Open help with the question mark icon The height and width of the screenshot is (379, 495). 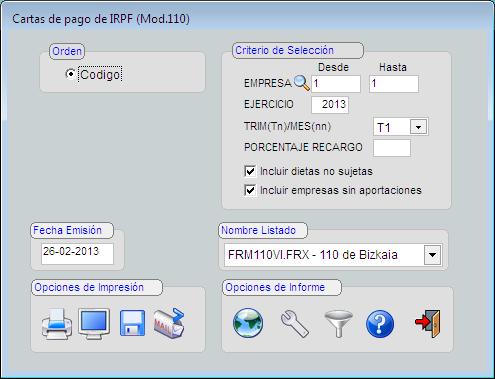pyautogui.click(x=380, y=324)
